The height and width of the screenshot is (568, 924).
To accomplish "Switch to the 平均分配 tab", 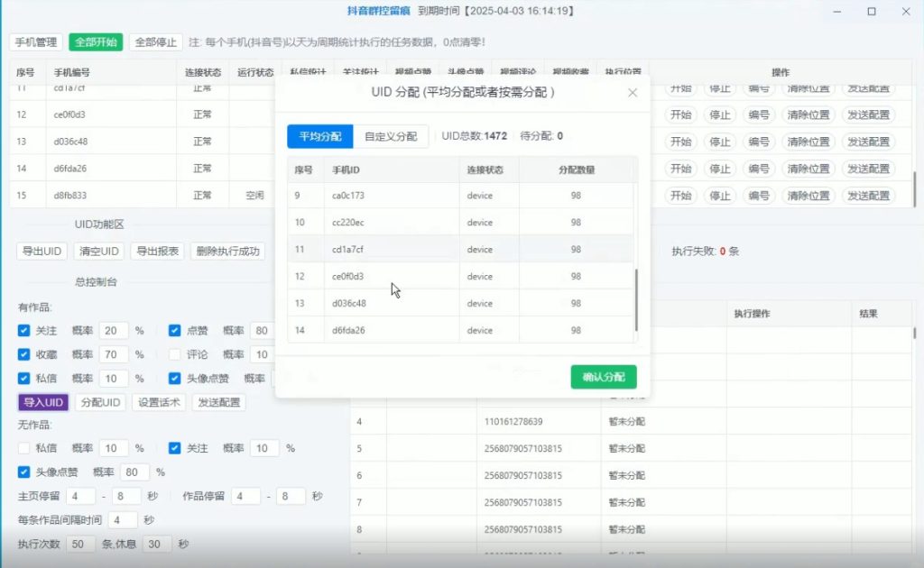I will click(319, 136).
